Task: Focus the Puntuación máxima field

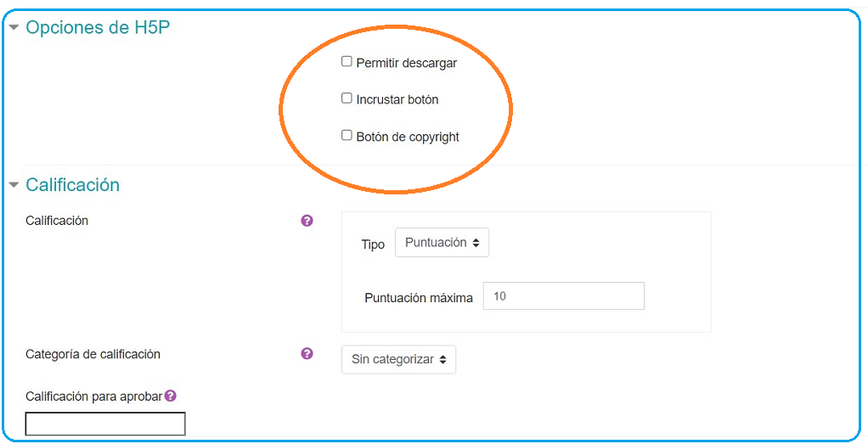Action: 564,296
